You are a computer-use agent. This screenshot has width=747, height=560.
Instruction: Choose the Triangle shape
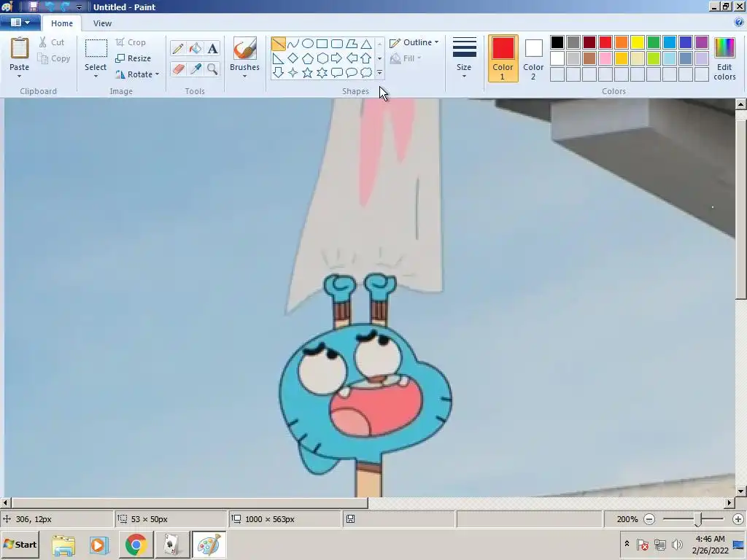(x=366, y=44)
